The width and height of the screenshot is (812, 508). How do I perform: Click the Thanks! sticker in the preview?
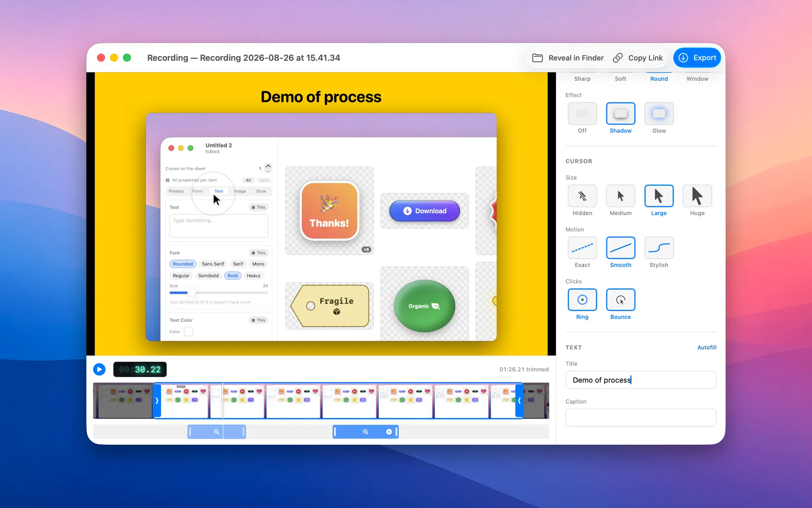(x=329, y=211)
